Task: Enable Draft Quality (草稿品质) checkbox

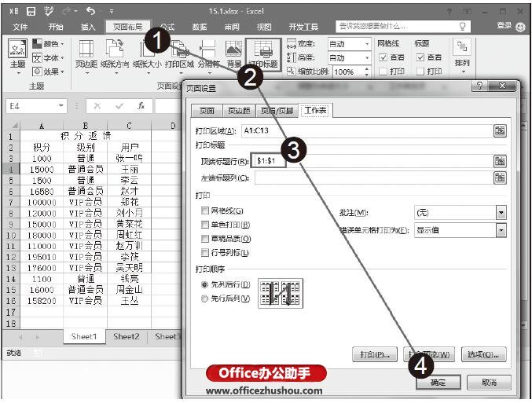Action: pos(204,239)
